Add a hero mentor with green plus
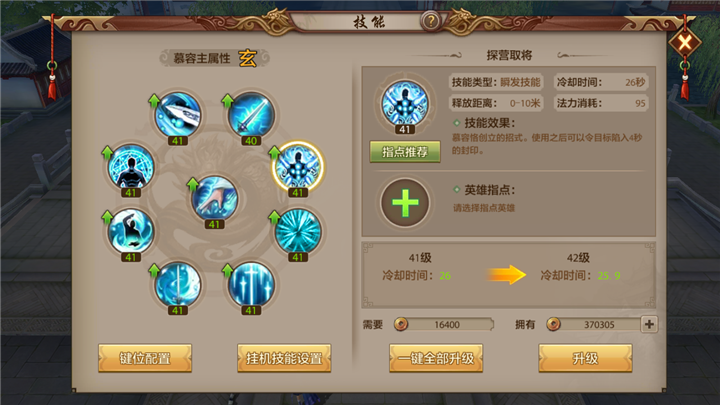Viewport: 720px width, 405px height. click(405, 202)
